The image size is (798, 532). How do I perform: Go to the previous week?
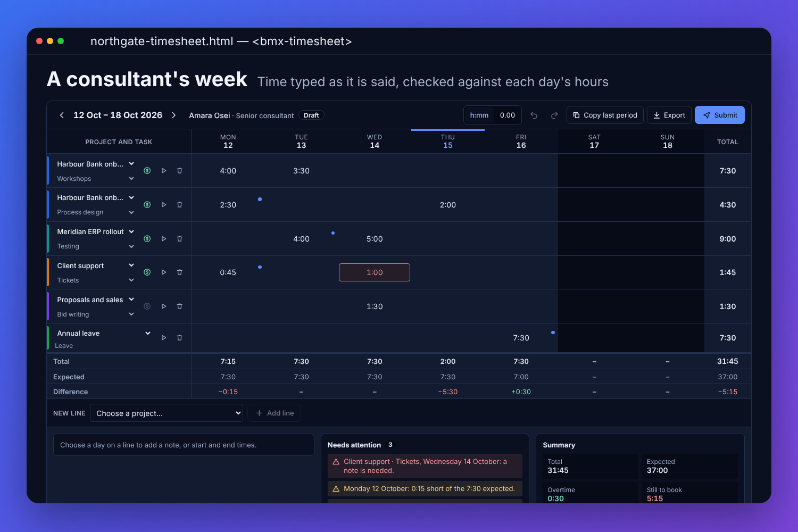tap(62, 115)
